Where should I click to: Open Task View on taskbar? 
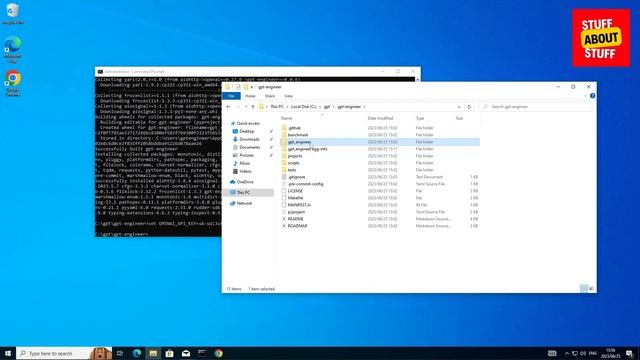120,353
